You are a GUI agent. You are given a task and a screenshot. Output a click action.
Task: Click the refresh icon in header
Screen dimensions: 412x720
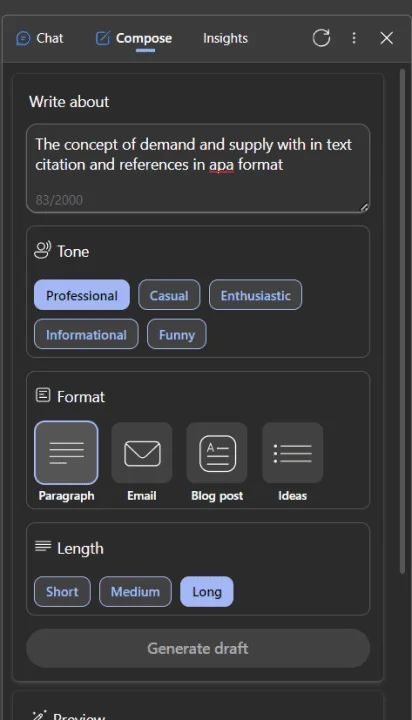coord(321,38)
